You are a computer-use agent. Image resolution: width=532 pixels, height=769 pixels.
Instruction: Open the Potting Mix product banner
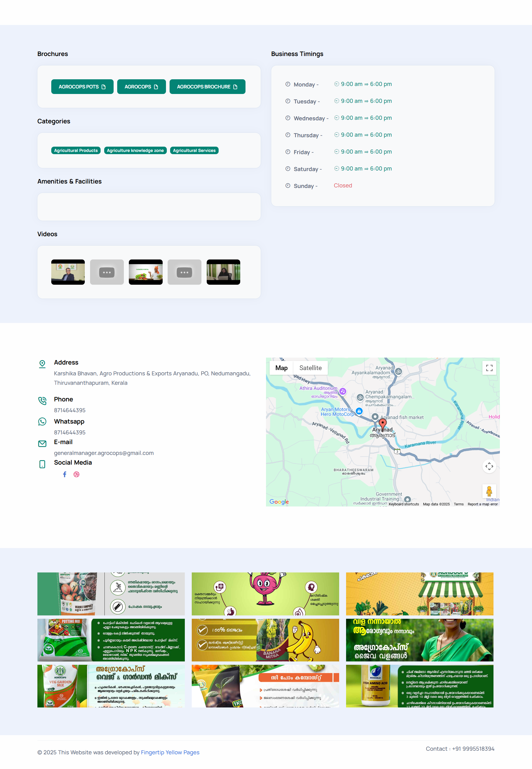click(111, 640)
